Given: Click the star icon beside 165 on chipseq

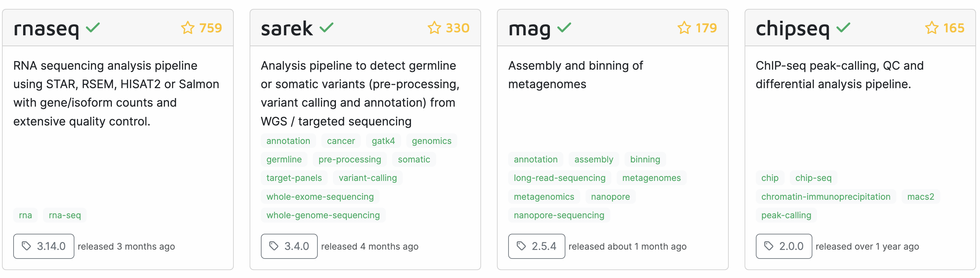Looking at the screenshot, I should (932, 28).
